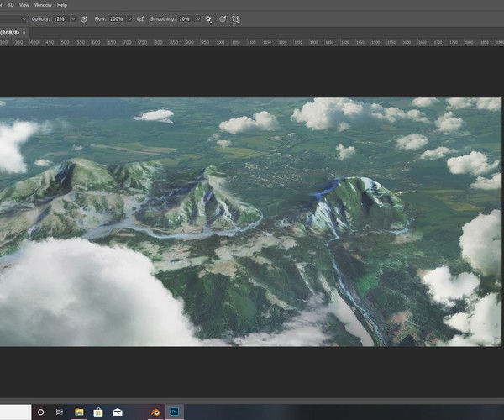This screenshot has height=420, width=504.
Task: Open the 3D menu
Action: click(x=11, y=5)
